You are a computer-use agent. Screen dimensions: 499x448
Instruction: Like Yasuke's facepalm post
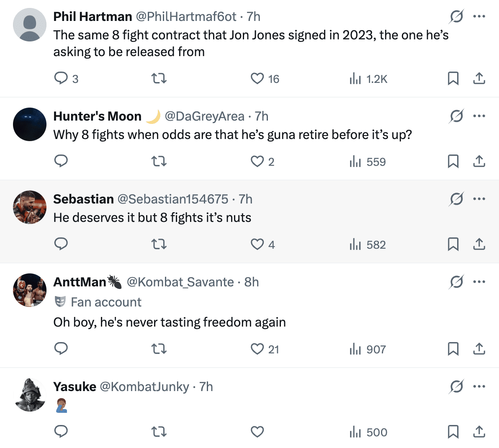257,432
